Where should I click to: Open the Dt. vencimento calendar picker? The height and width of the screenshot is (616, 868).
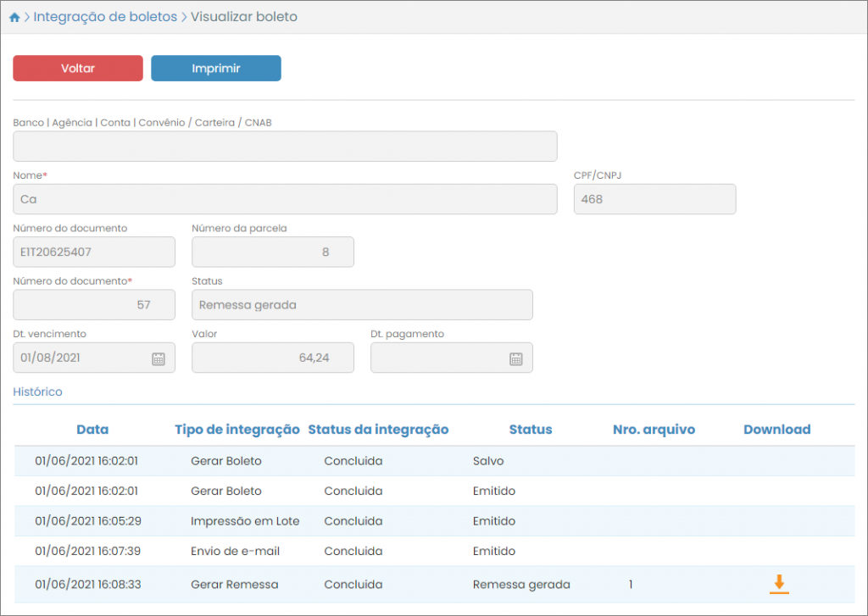[158, 358]
